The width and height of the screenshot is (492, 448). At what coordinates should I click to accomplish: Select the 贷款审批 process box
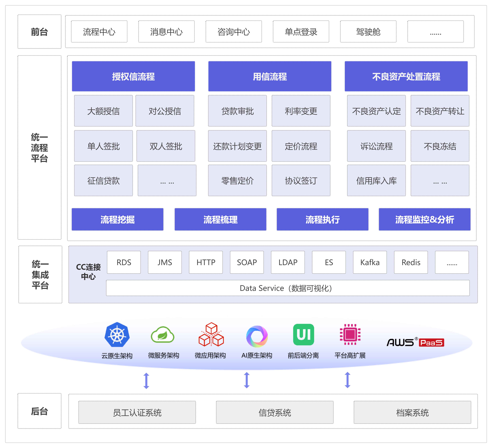tap(237, 111)
